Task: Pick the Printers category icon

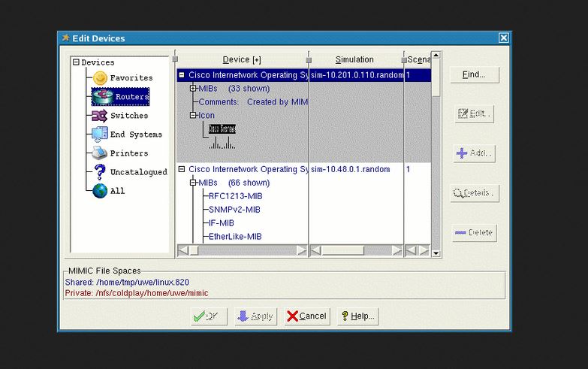Action: coord(100,153)
